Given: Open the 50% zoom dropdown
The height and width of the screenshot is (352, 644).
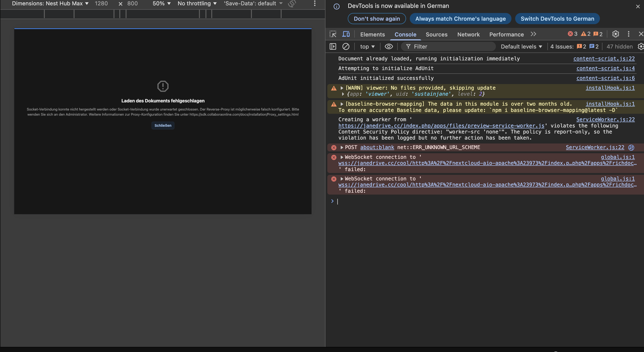Looking at the screenshot, I should coord(162,3).
